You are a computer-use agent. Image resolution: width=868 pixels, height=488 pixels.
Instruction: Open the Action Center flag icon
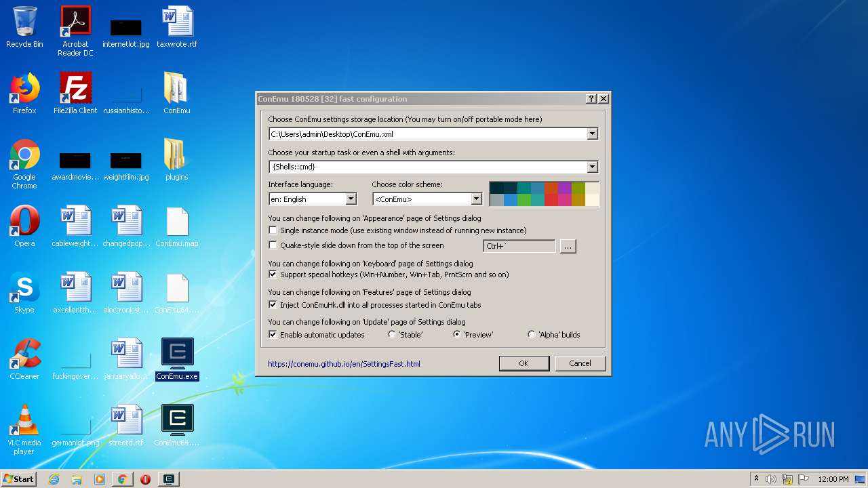803,479
